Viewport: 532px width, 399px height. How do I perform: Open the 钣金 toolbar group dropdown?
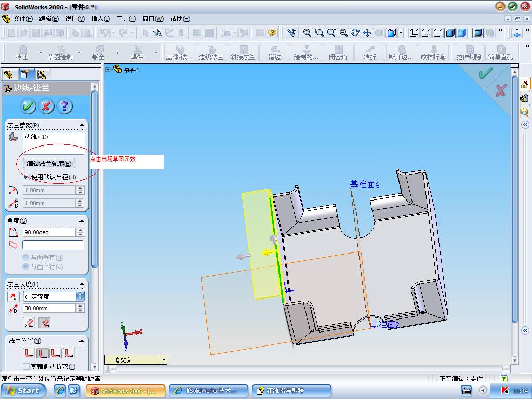point(117,52)
